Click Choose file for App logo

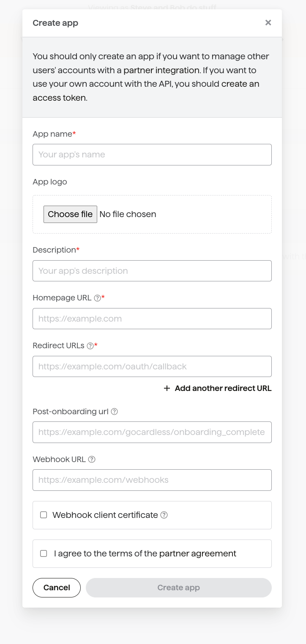pyautogui.click(x=70, y=214)
